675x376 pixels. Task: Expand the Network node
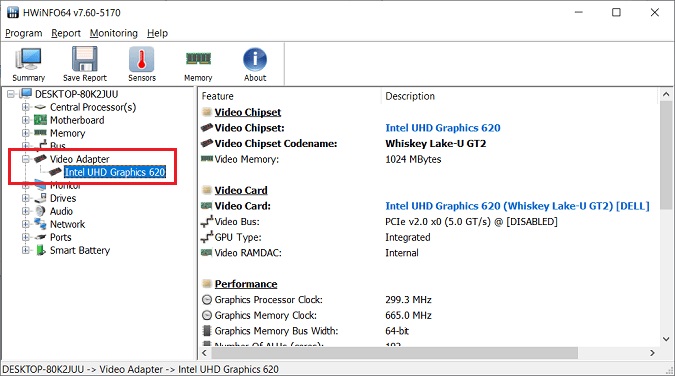26,224
